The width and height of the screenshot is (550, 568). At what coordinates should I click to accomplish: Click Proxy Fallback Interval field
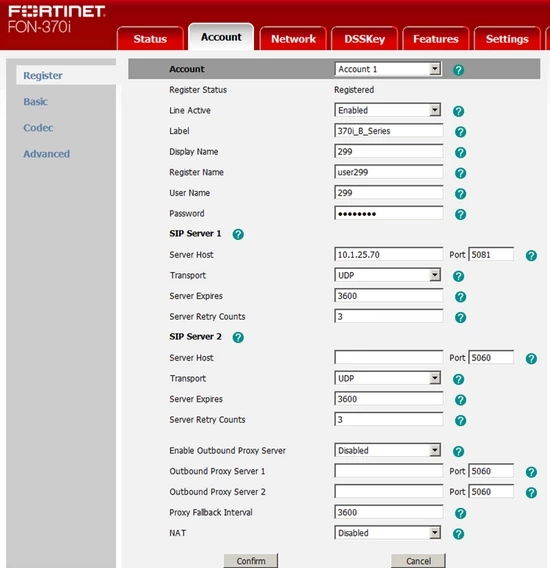(389, 512)
